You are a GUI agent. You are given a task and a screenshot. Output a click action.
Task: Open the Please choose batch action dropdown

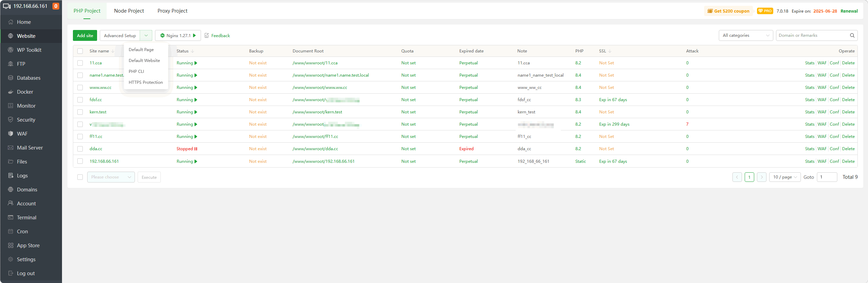(111, 177)
